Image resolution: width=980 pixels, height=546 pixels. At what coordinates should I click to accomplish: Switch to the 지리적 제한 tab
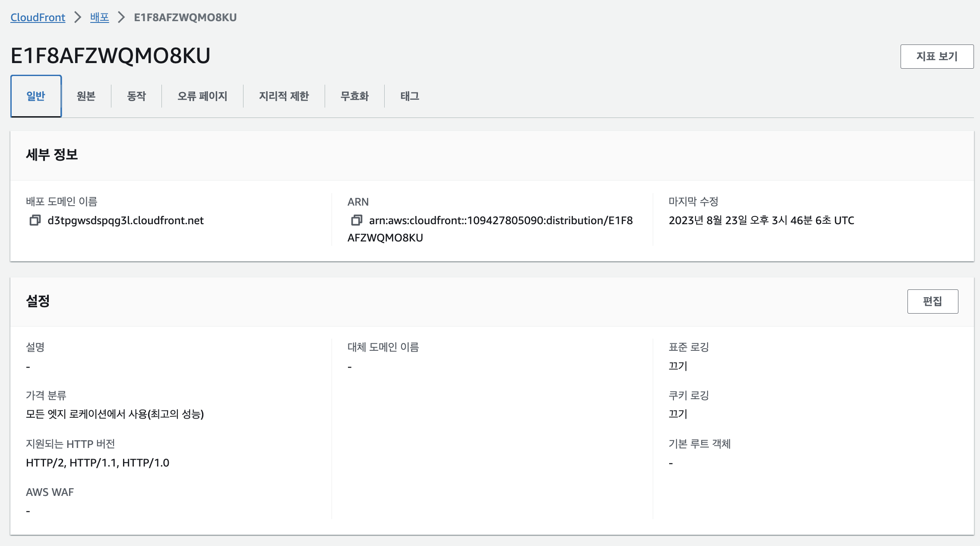[284, 96]
